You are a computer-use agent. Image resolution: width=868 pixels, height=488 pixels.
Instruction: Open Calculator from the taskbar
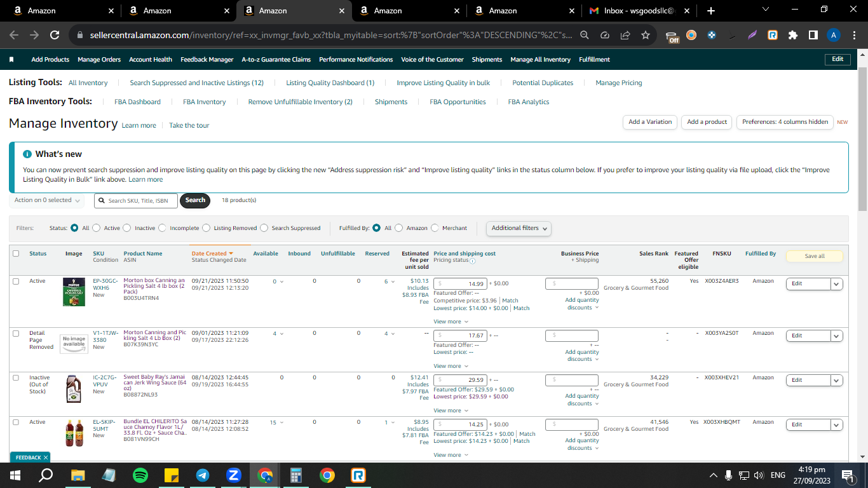(295, 475)
